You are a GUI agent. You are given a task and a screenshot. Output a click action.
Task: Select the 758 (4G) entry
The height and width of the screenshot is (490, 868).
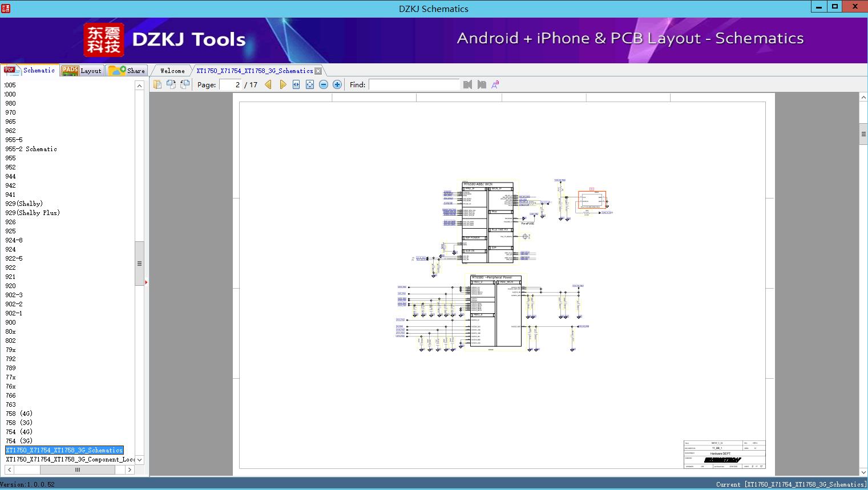click(x=19, y=414)
